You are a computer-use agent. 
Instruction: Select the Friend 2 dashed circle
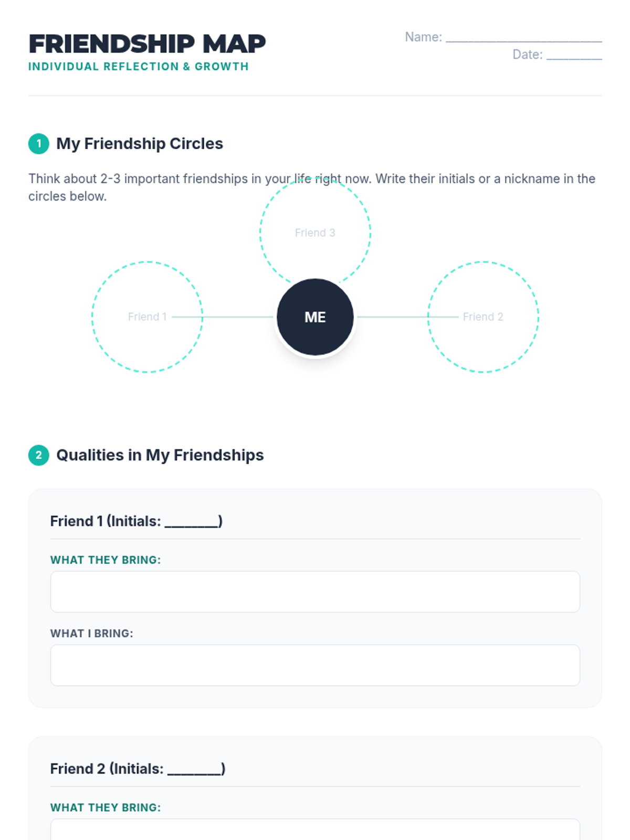point(483,341)
